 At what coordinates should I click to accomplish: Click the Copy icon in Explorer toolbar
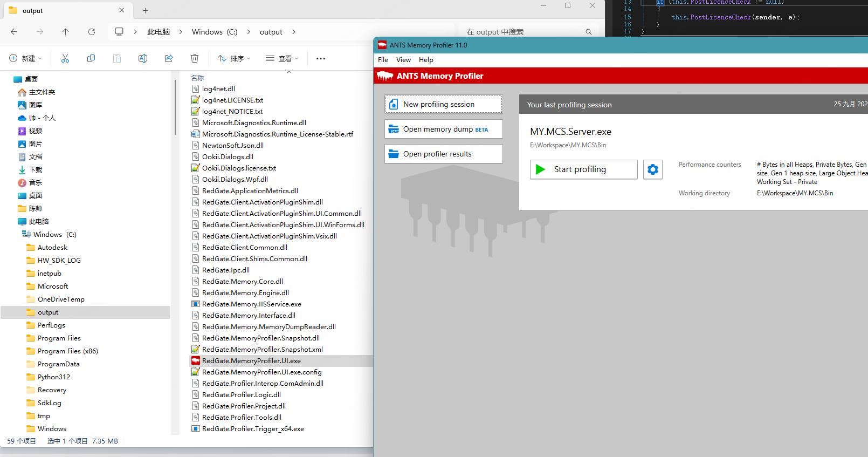pyautogui.click(x=91, y=58)
